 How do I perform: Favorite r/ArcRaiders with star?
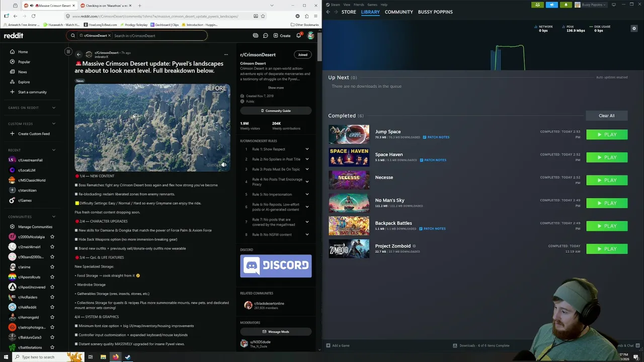coord(52,297)
